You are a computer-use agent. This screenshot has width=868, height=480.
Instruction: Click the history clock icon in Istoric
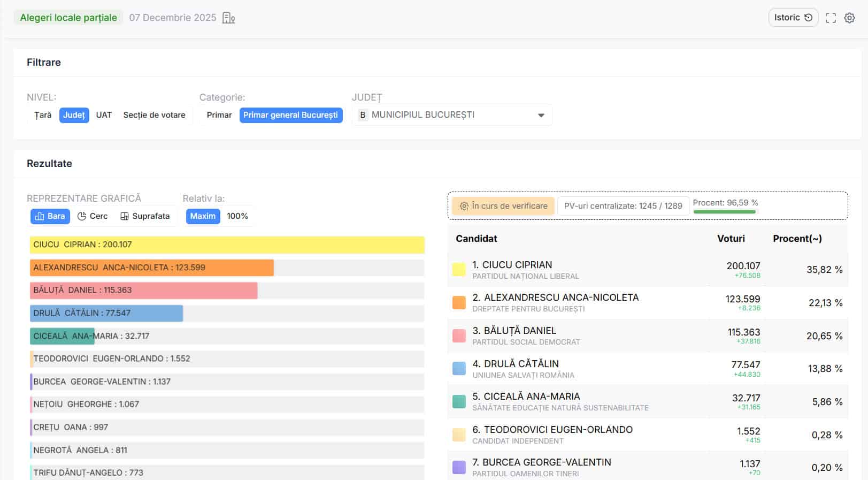point(809,18)
